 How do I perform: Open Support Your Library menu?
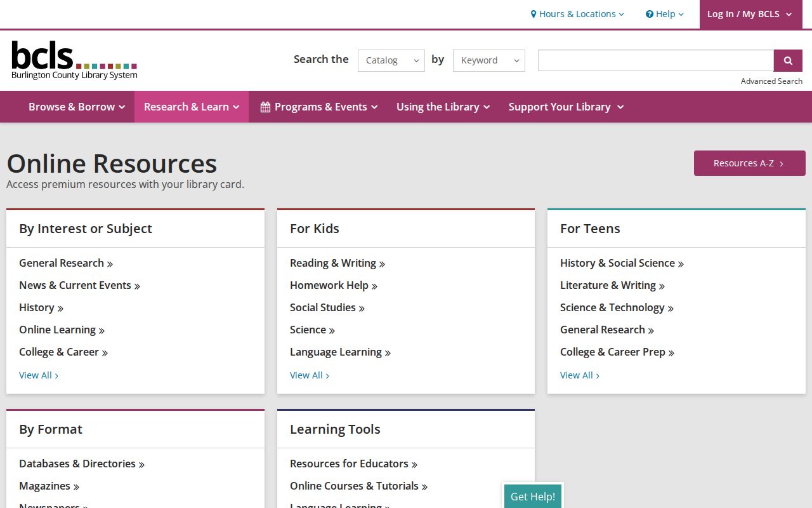tap(566, 107)
